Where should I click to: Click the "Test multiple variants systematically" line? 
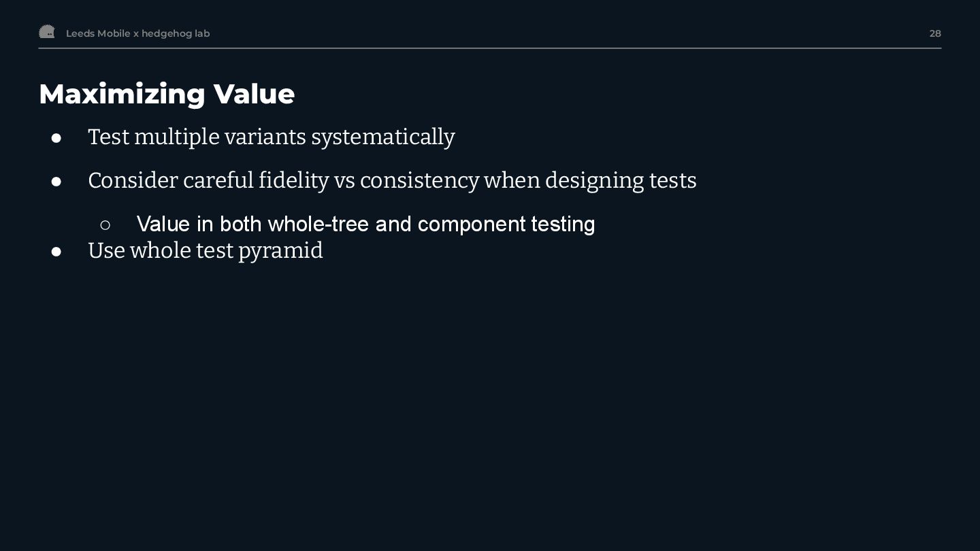coord(271,137)
